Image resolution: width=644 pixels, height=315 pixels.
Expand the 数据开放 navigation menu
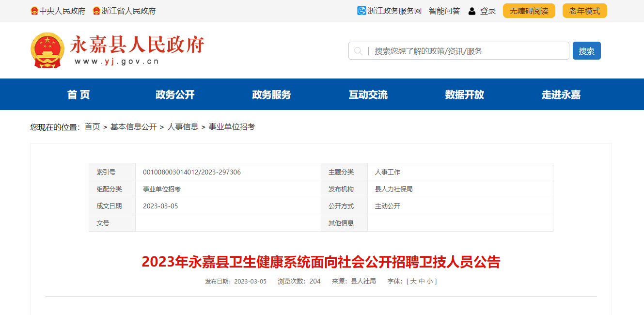[x=464, y=94]
